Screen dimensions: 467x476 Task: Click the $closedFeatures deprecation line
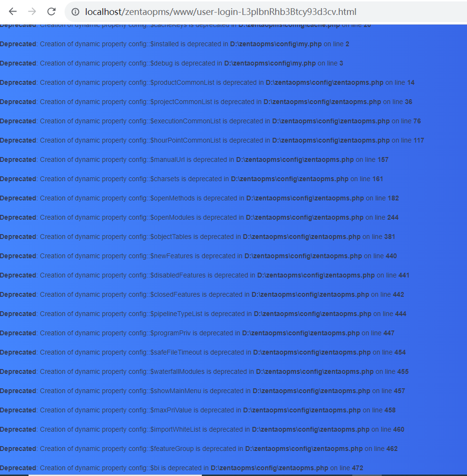point(202,295)
